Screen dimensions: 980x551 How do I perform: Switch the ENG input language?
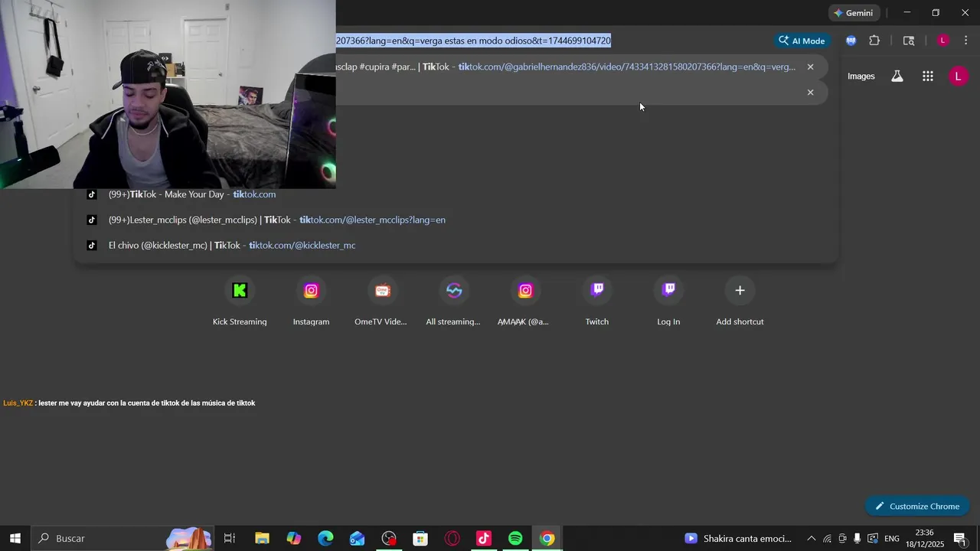pyautogui.click(x=892, y=539)
